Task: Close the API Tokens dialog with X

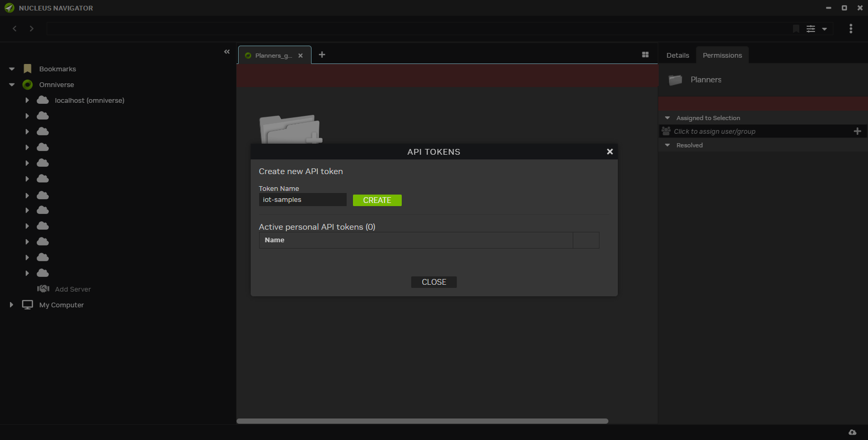Action: pyautogui.click(x=609, y=152)
